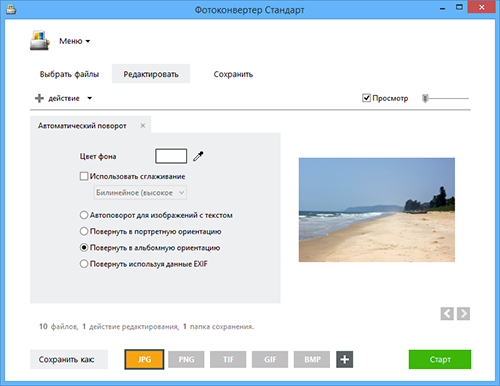Switch to the Сохранить tab
Image resolution: width=500 pixels, height=386 pixels.
[233, 74]
